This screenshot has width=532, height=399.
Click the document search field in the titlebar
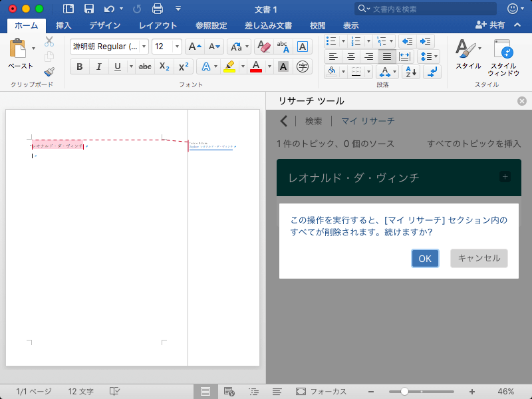click(x=424, y=9)
